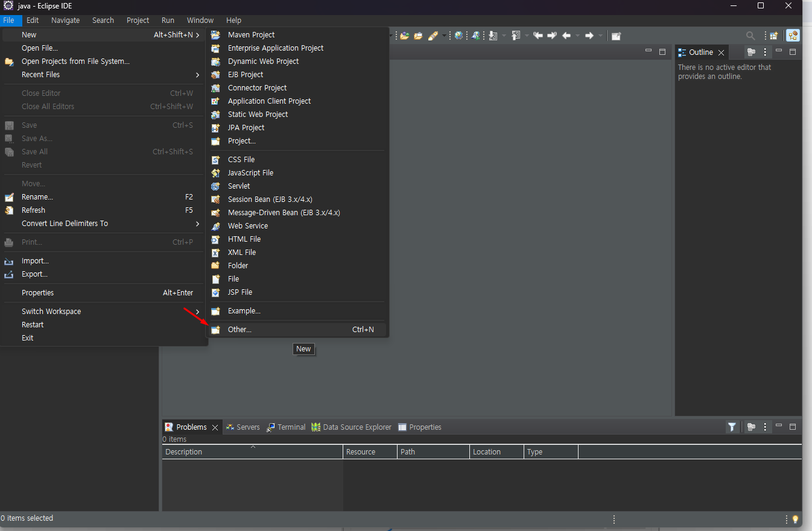Go to last edit location arrow icon
Viewport: 812px width, 531px height.
538,36
